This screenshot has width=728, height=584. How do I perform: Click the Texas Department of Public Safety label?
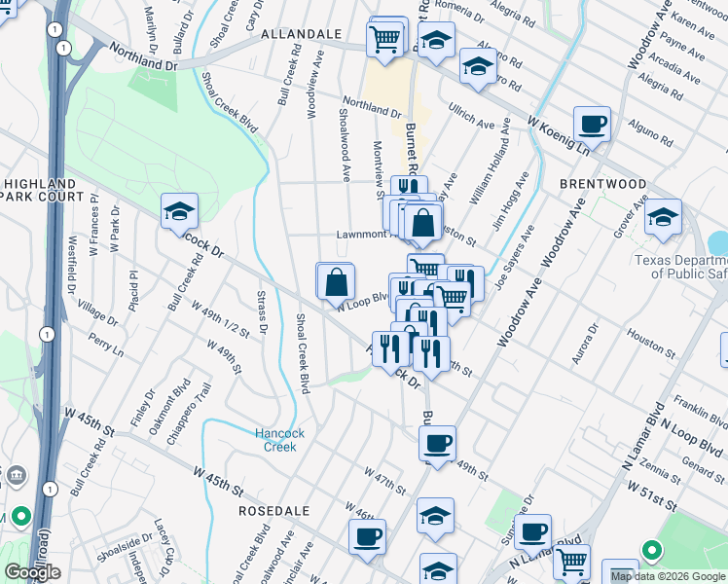(681, 267)
